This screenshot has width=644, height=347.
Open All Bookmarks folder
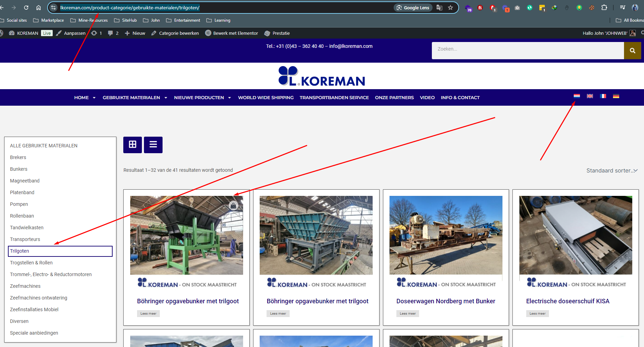click(x=630, y=20)
